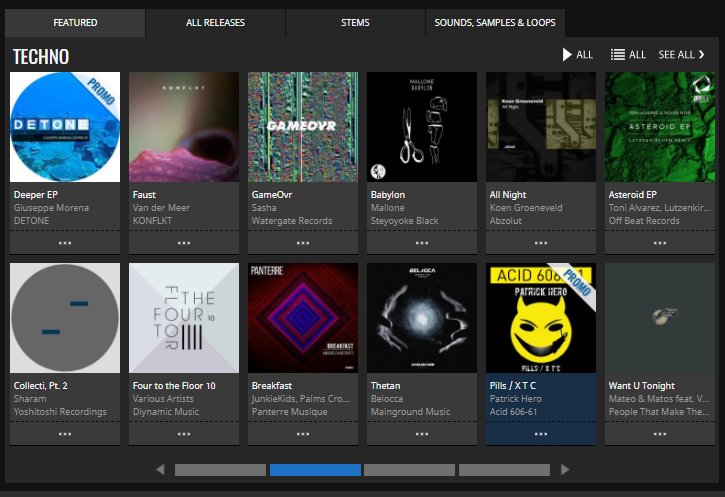Image resolution: width=725 pixels, height=497 pixels.
Task: Select the Stems tab
Action: coord(355,23)
